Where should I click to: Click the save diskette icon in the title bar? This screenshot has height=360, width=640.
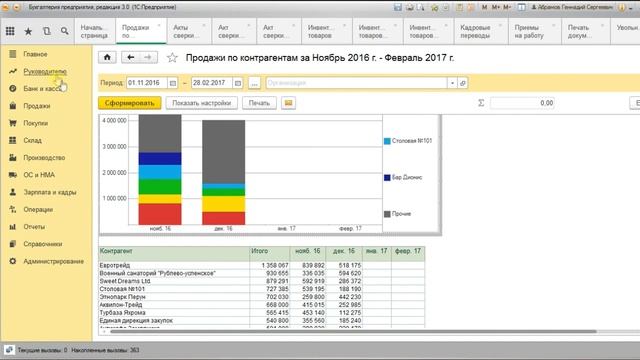coord(398,7)
